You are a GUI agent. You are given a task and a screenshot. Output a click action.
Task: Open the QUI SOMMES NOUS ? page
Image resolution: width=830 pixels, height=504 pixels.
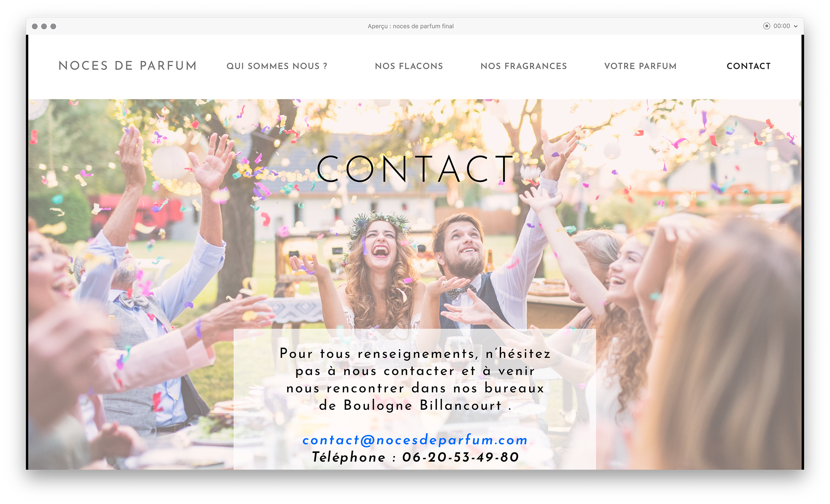pyautogui.click(x=277, y=66)
